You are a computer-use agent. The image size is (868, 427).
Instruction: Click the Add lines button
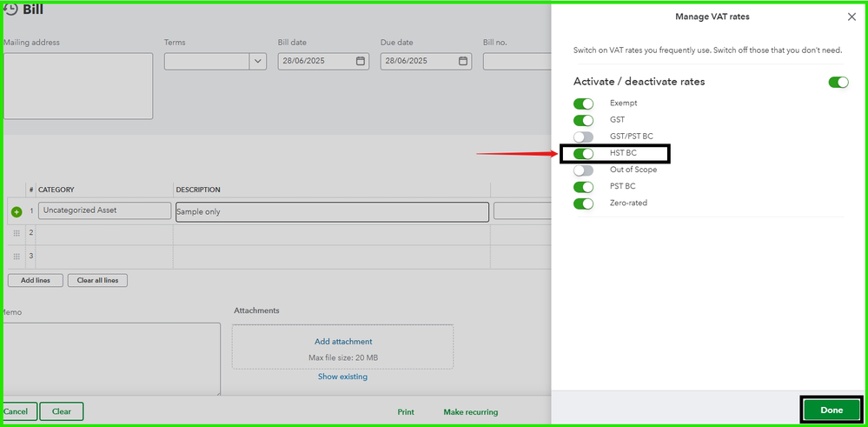[x=36, y=280]
